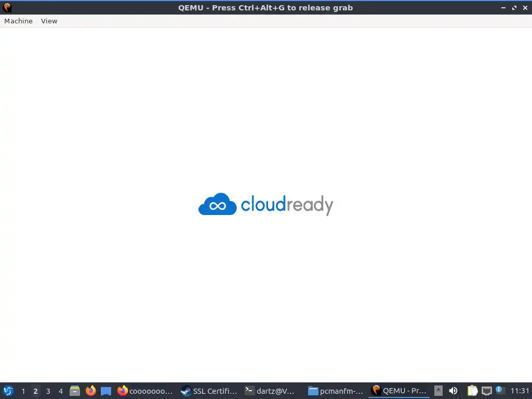Open the volume speaker icon

tap(453, 391)
